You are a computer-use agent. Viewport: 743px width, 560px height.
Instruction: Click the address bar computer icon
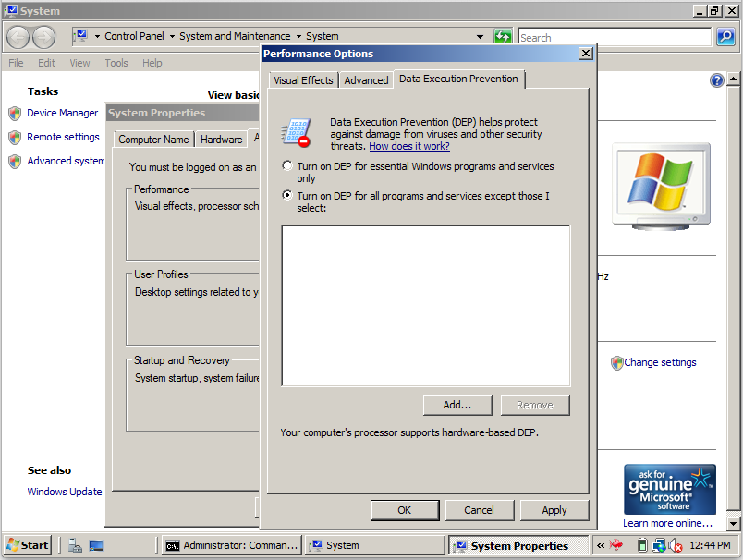tap(81, 36)
